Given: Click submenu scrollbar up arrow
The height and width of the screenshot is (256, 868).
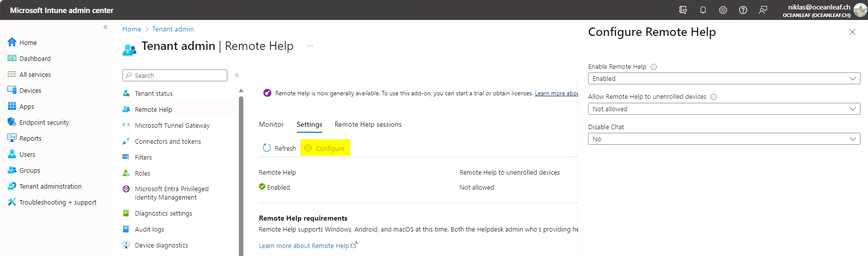Looking at the screenshot, I should coord(241,91).
